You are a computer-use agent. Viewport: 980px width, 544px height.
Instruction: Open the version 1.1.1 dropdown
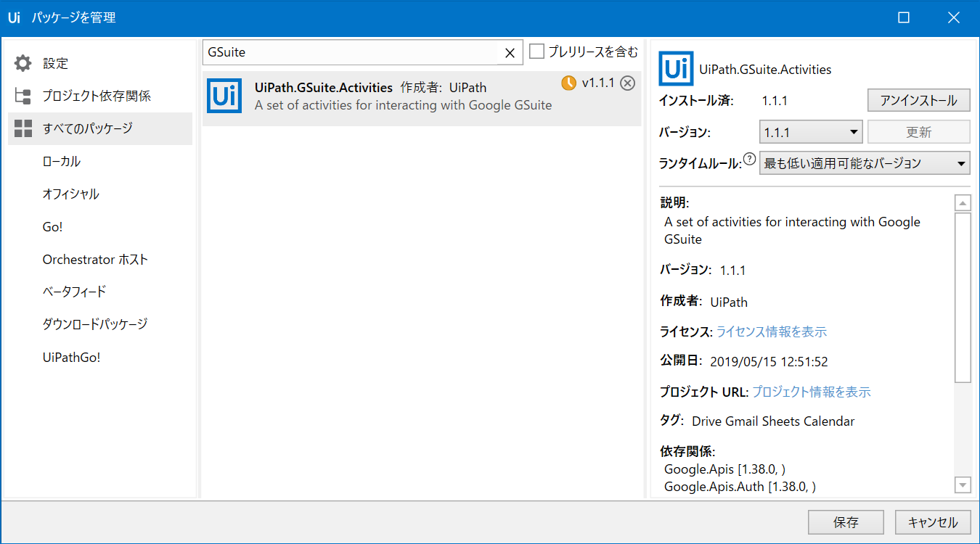pyautogui.click(x=811, y=133)
